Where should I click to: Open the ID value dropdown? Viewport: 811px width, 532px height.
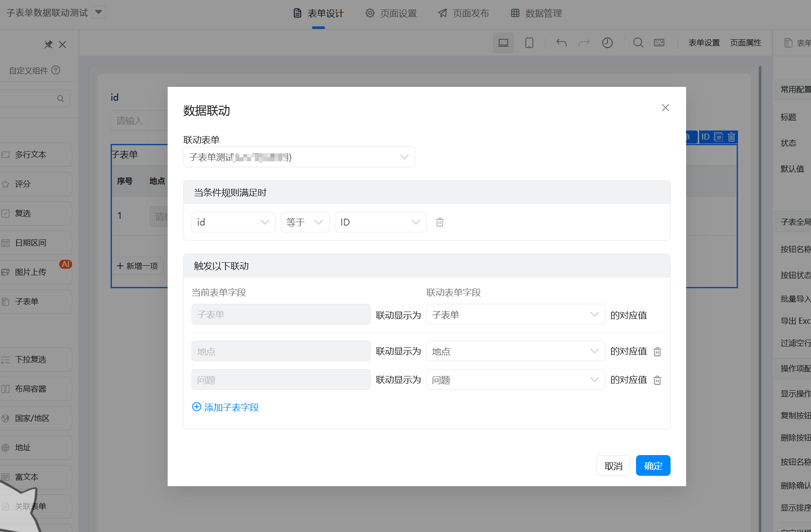point(381,222)
